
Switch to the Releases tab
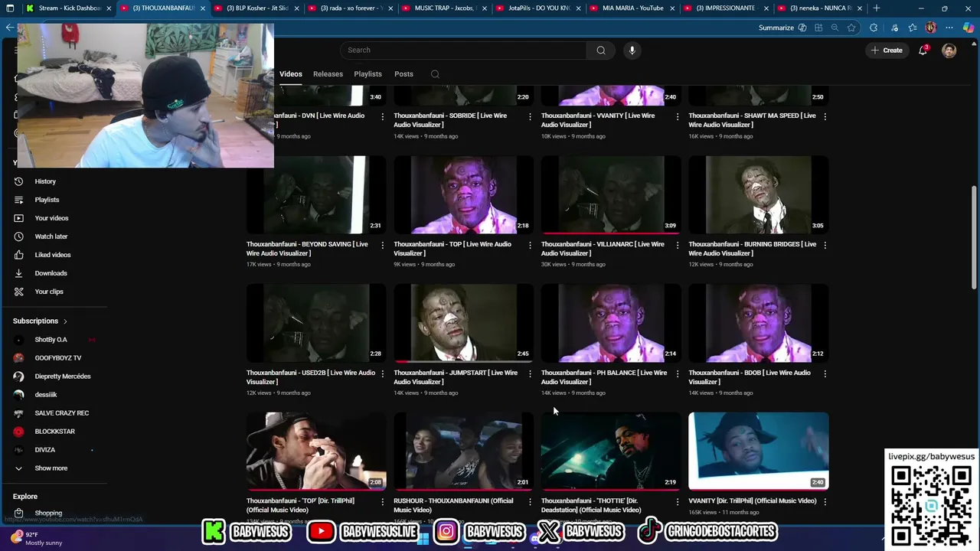coord(328,74)
